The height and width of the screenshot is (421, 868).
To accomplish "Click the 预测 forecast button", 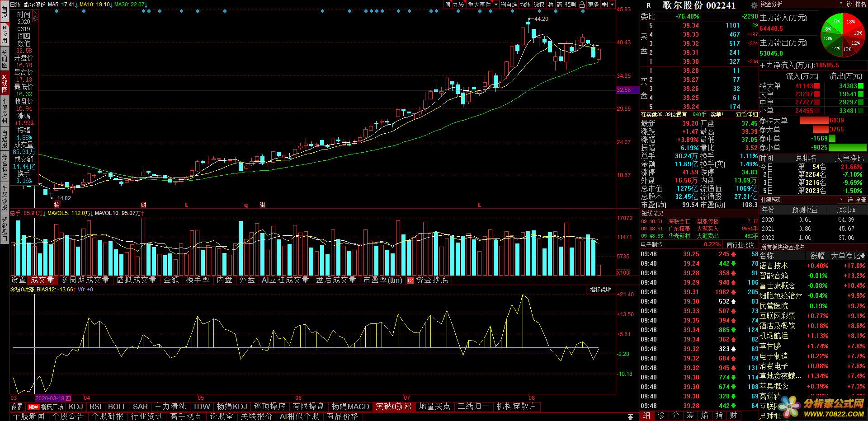I will tap(571, 5).
